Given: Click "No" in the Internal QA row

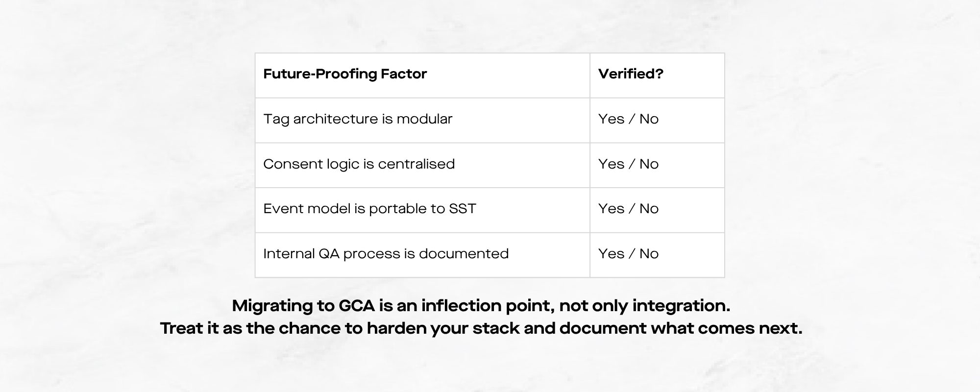Looking at the screenshot, I should [649, 254].
